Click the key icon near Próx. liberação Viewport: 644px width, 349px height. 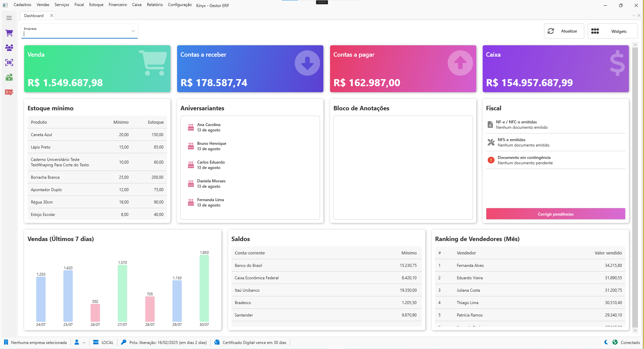[x=124, y=342]
